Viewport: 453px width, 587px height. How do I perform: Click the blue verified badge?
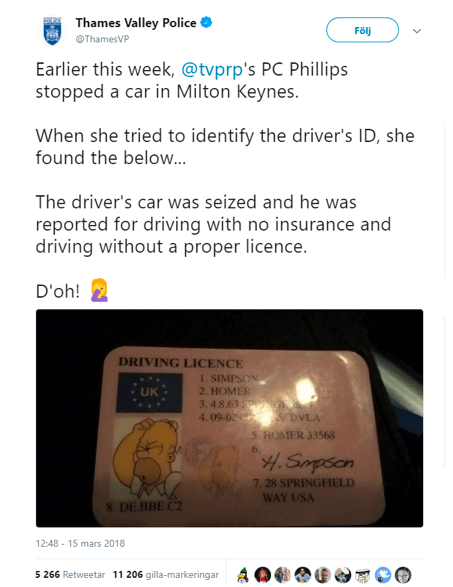pyautogui.click(x=206, y=22)
